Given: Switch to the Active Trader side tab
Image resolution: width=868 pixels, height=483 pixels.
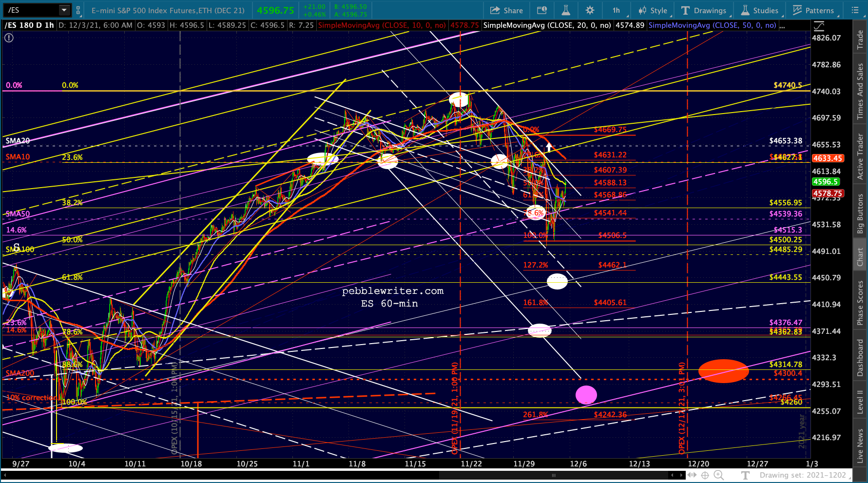Looking at the screenshot, I should tap(860, 157).
